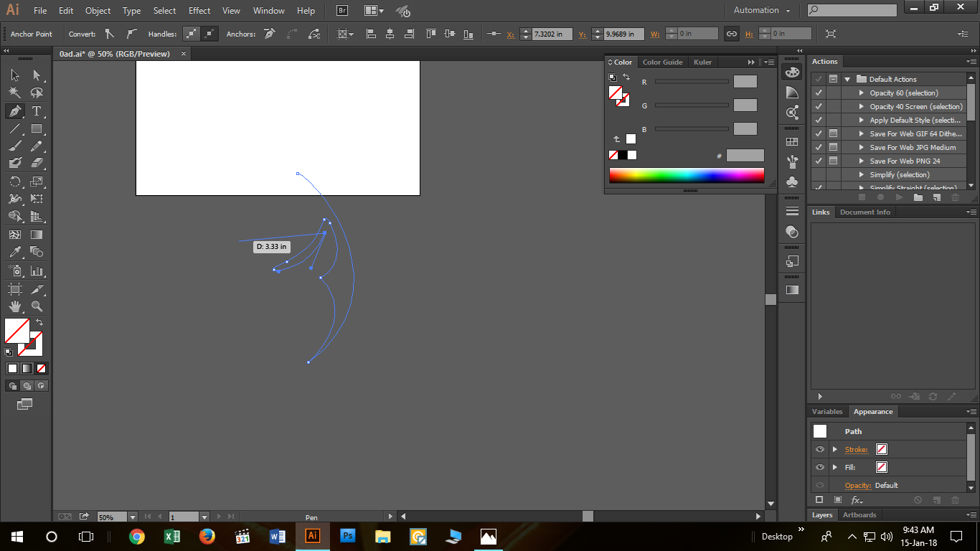Select the Direct Selection tool
The height and width of the screenshot is (551, 980).
pyautogui.click(x=37, y=75)
